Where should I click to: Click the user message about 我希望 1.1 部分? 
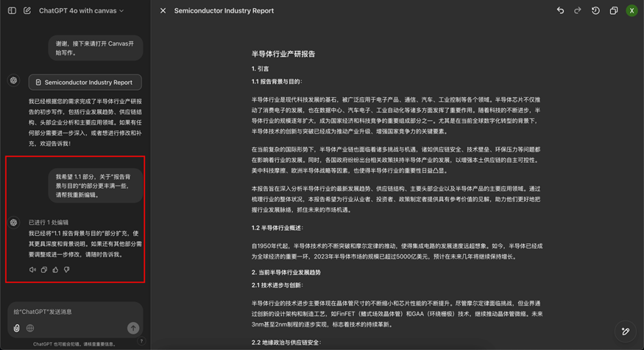[95, 186]
